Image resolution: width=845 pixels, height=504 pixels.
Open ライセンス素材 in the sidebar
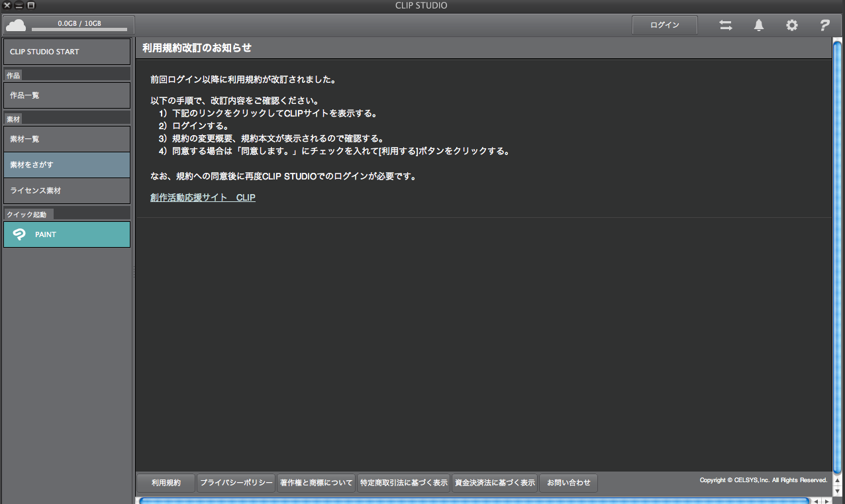point(67,190)
